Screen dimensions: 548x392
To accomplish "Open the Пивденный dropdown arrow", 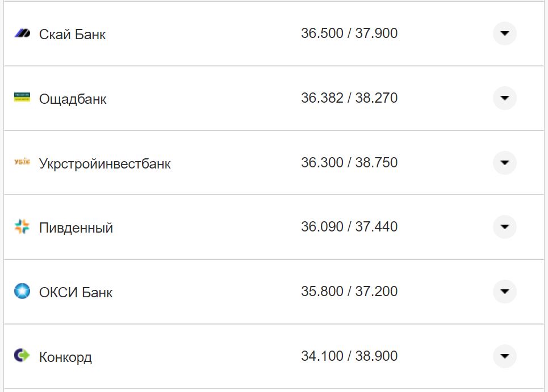I will coord(504,227).
